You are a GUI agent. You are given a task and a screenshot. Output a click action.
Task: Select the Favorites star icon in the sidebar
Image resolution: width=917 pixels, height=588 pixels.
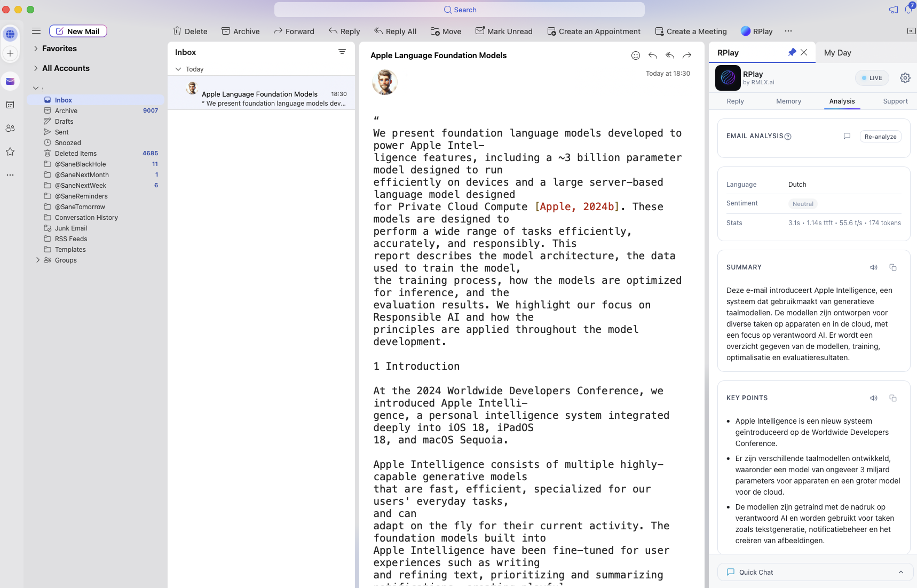coord(10,152)
